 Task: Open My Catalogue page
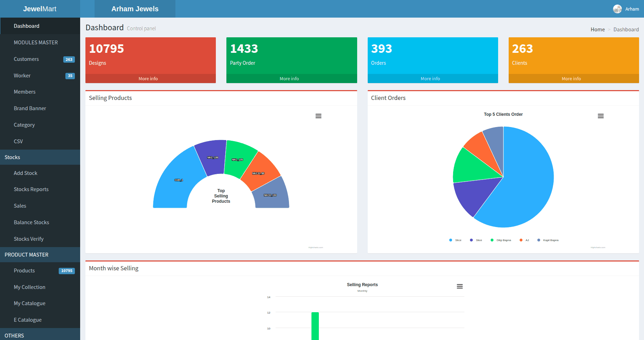(x=40, y=303)
